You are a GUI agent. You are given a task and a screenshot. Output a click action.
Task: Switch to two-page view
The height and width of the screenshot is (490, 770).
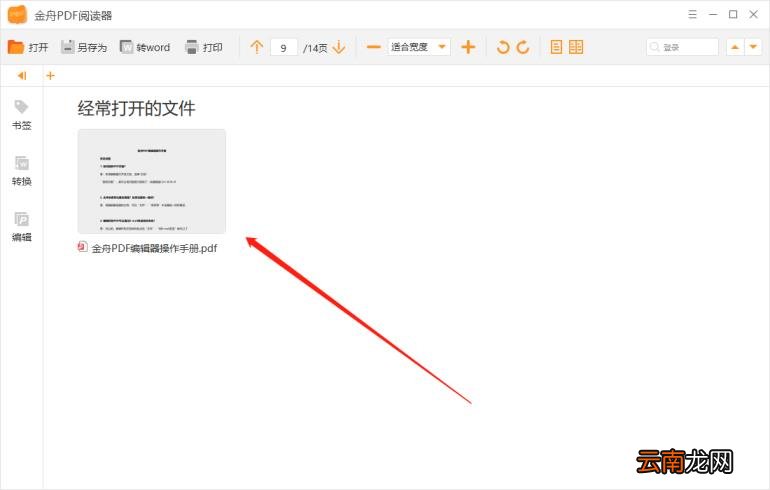tap(576, 47)
